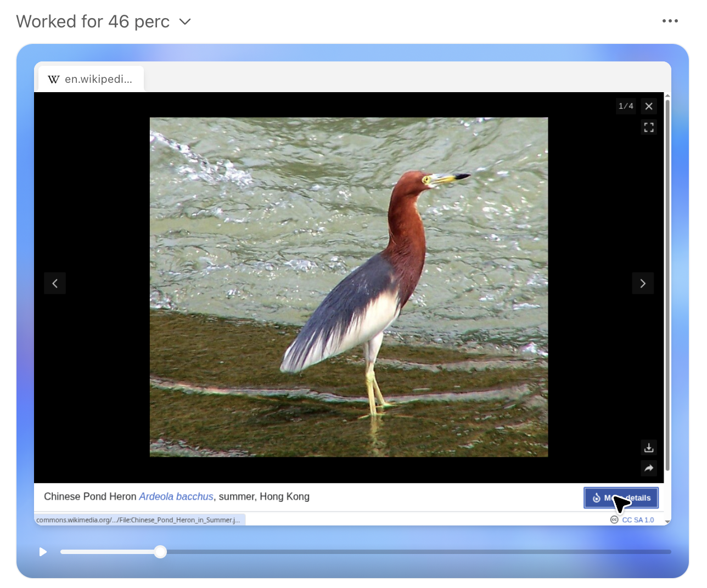This screenshot has width=707, height=588.
Task: Click the playback progress slider handle
Action: pos(160,552)
